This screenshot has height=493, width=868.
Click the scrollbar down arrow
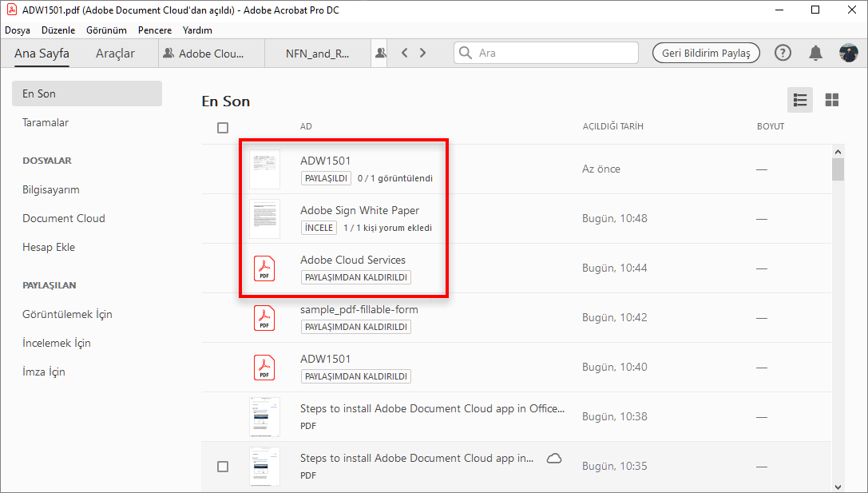838,487
